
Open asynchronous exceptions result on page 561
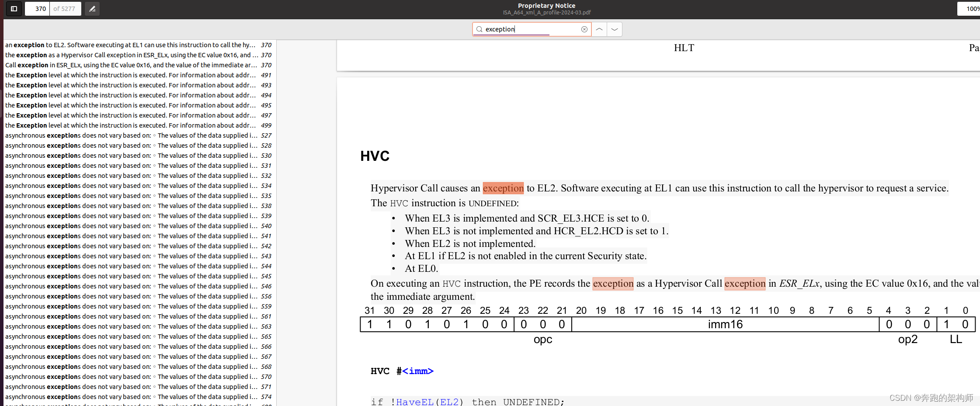139,316
